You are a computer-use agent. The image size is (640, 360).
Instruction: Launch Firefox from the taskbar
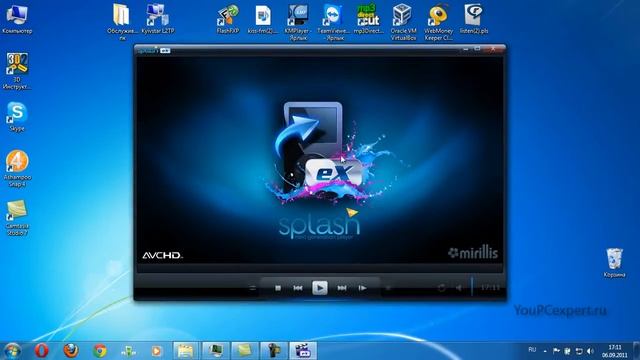click(x=71, y=351)
